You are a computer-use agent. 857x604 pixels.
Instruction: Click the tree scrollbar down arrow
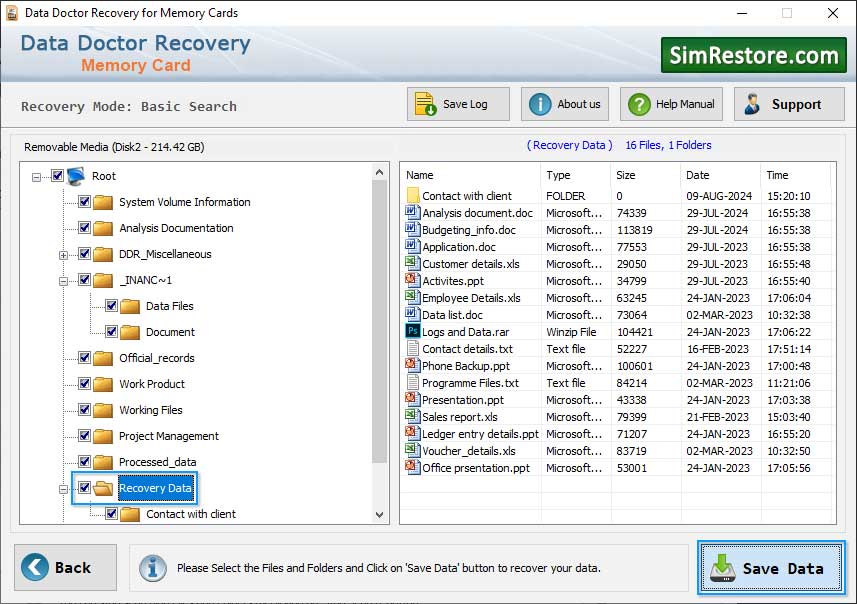pos(379,514)
